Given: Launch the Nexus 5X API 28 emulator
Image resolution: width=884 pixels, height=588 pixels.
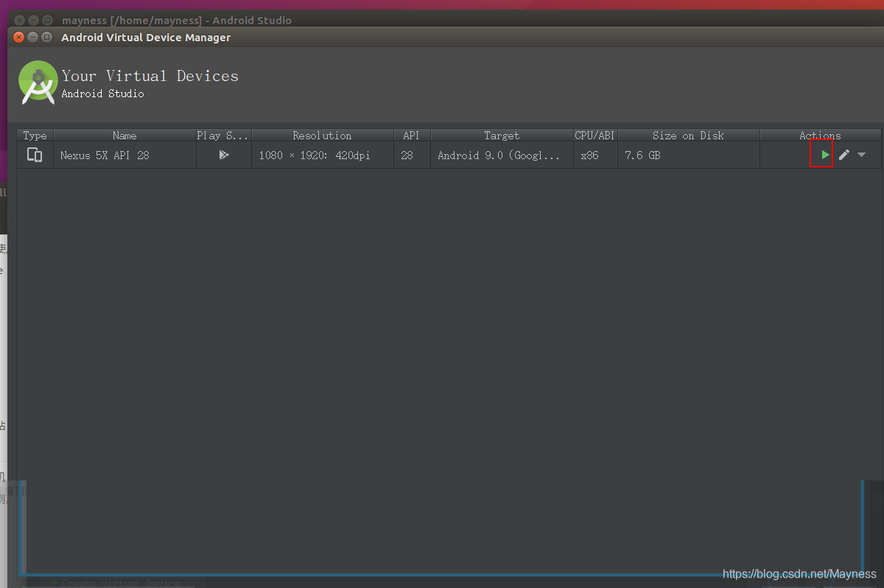Looking at the screenshot, I should pos(825,155).
